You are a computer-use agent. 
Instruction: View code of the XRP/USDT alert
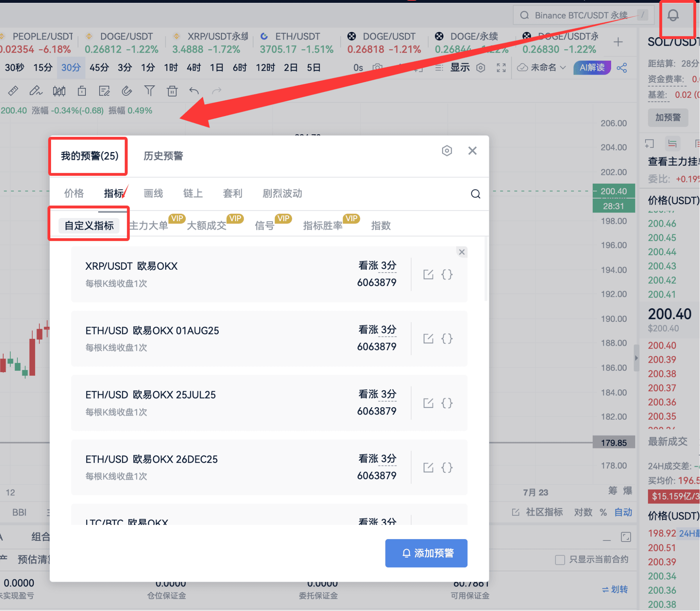[447, 274]
